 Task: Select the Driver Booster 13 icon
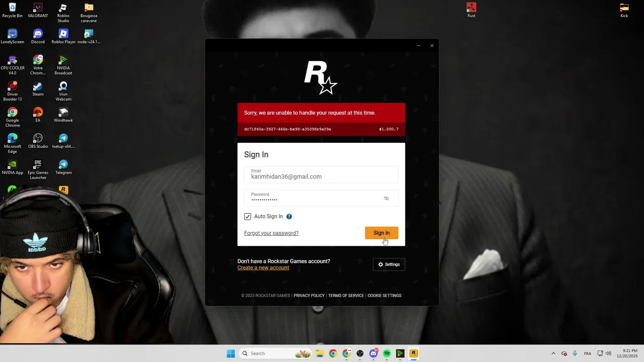point(13,92)
